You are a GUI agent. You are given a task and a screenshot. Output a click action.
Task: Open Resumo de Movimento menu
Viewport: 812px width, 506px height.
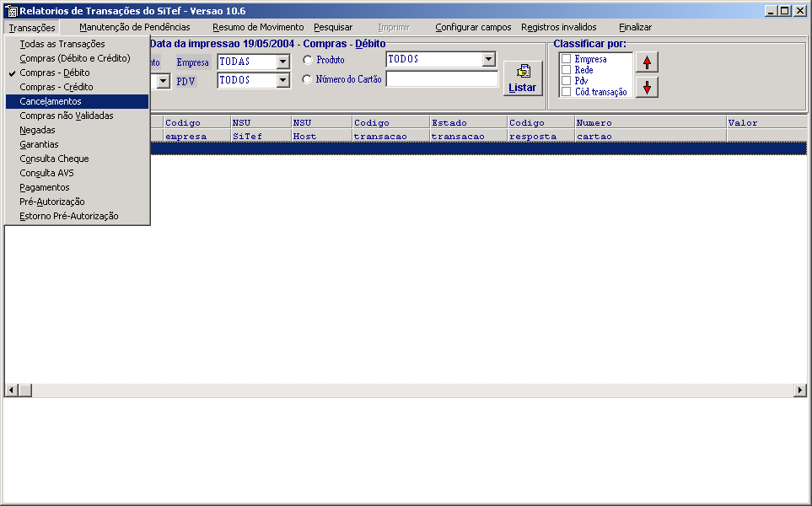tap(258, 28)
